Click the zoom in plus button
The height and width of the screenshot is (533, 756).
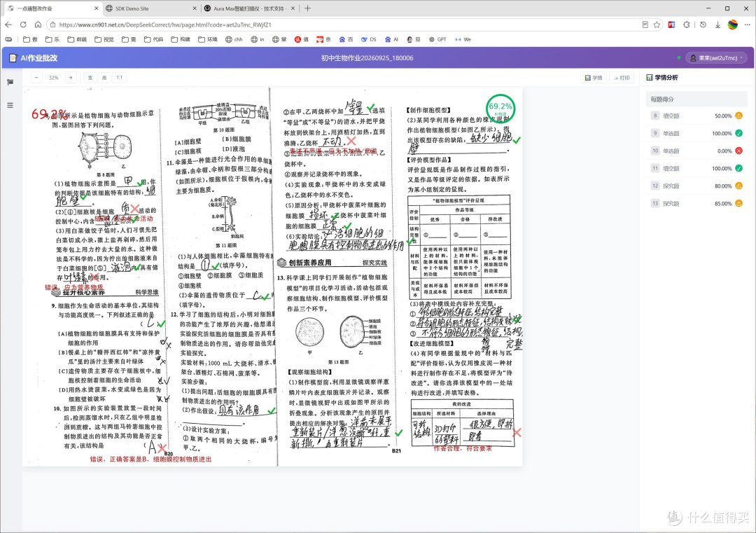tap(71, 78)
